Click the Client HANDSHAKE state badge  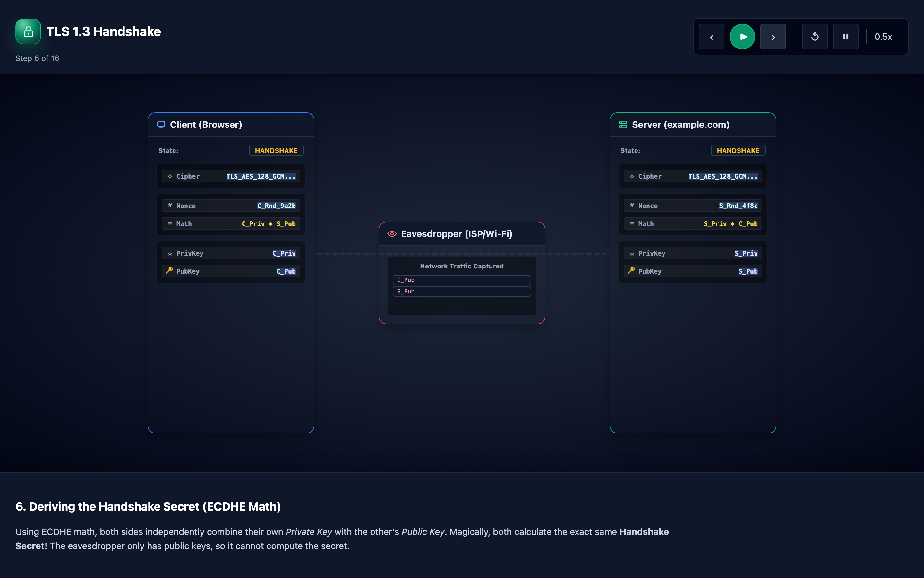click(x=276, y=150)
